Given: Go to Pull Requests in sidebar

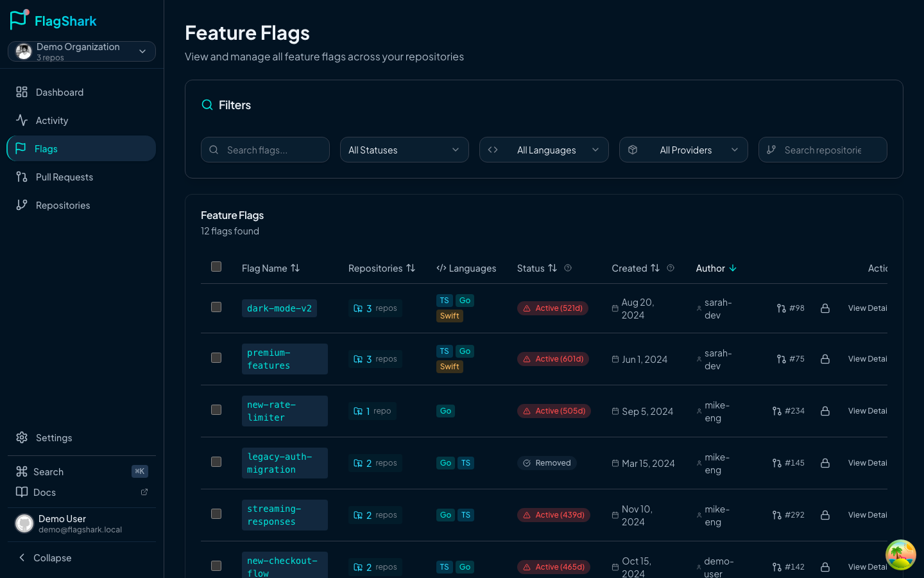Looking at the screenshot, I should 64,177.
